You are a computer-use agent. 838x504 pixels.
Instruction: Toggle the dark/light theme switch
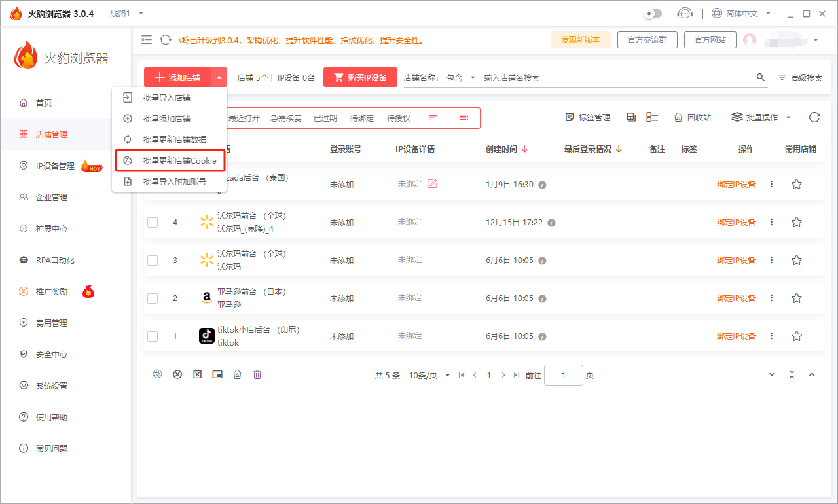tap(653, 14)
